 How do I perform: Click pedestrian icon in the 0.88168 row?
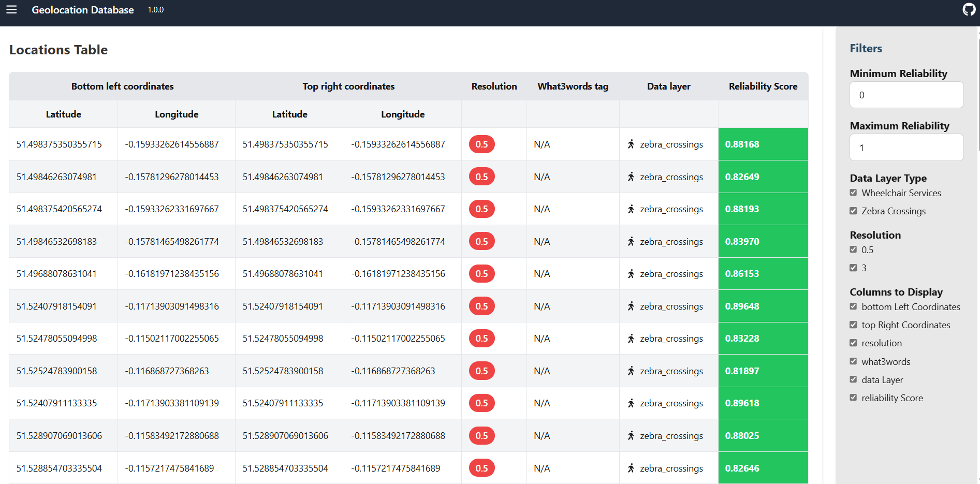pos(631,144)
